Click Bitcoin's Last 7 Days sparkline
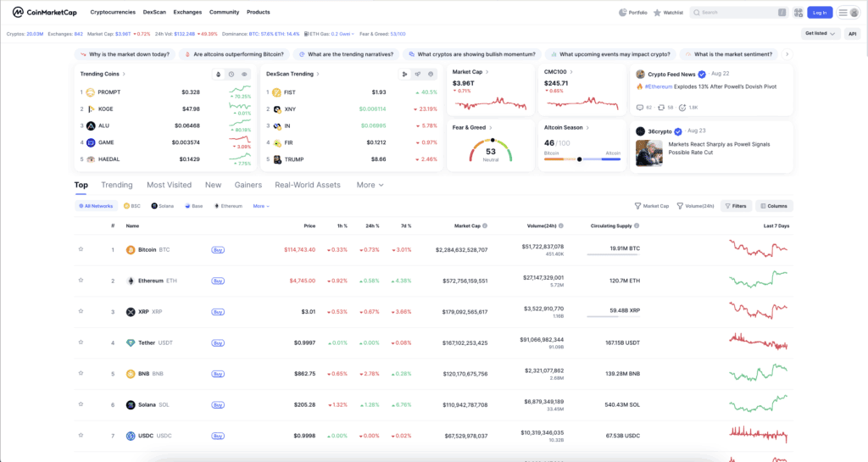Viewport: 868px width, 462px height. pos(759,249)
